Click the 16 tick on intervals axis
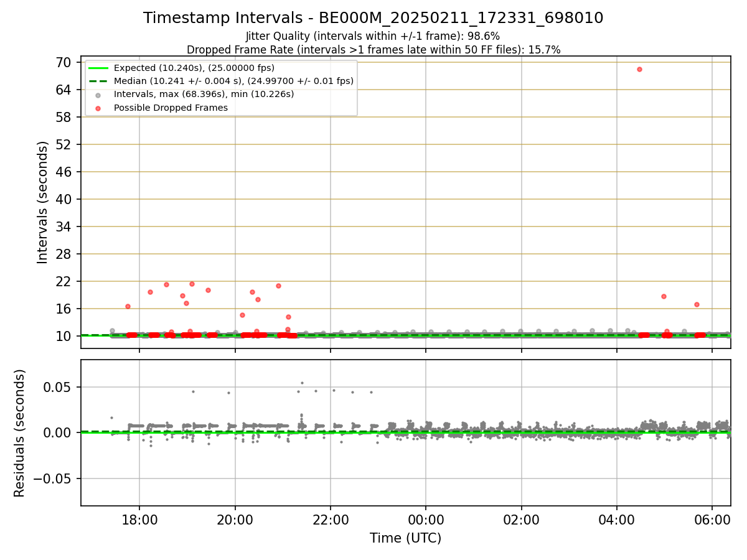This screenshot has width=747, height=560. click(65, 309)
